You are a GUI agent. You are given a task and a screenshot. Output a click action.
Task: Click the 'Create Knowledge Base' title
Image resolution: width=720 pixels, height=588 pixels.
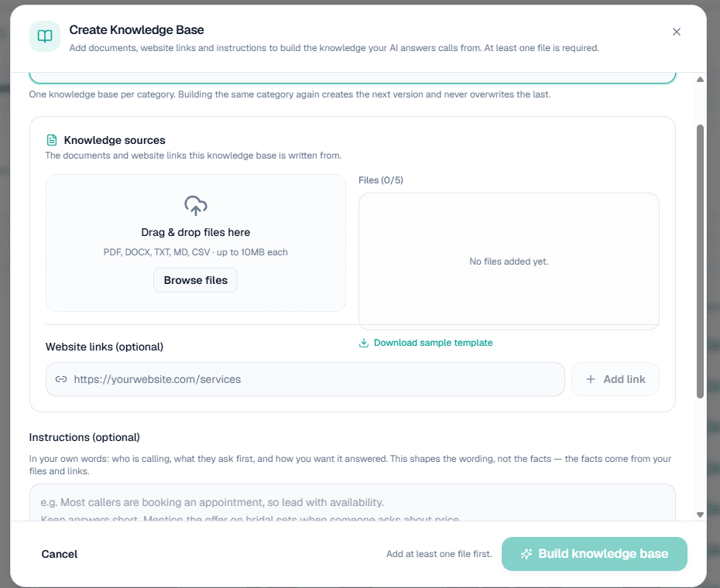[x=136, y=30]
